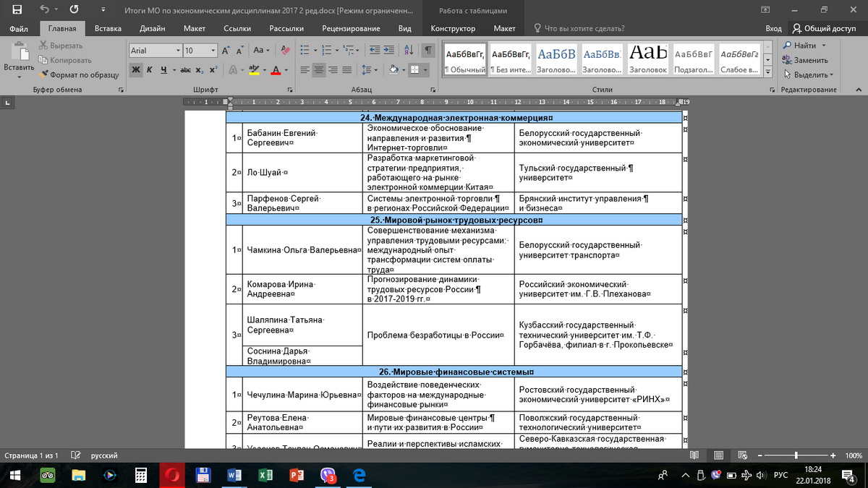Open Microsoft Edge from the taskbar
The height and width of the screenshot is (488, 868).
(359, 475)
